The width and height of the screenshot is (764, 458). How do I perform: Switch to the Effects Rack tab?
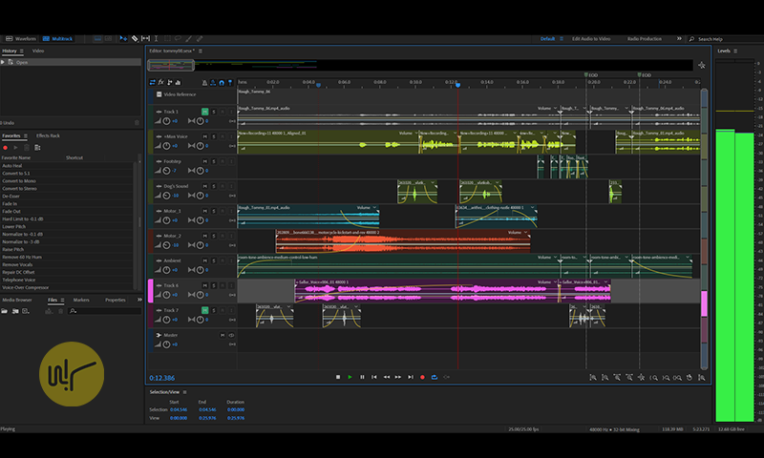tap(48, 136)
